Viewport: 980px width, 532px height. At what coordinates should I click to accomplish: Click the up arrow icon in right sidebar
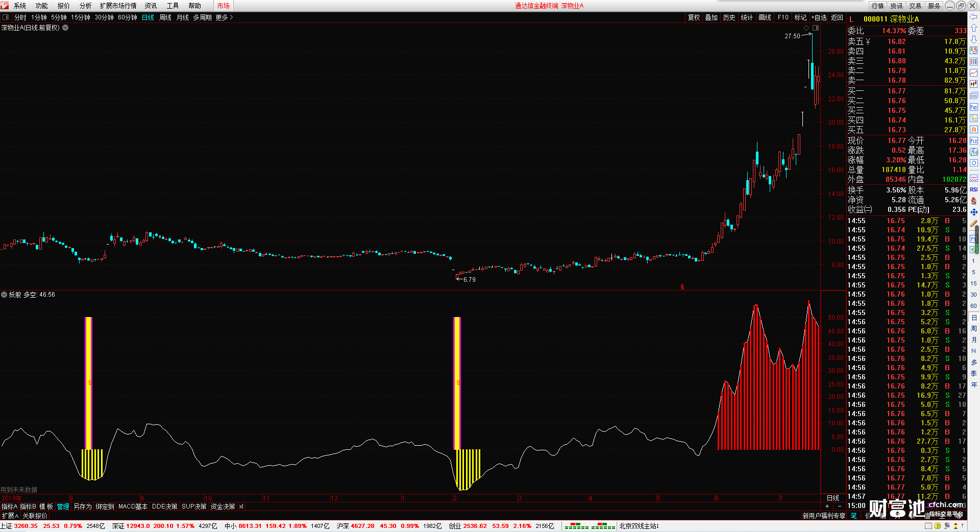[x=974, y=28]
